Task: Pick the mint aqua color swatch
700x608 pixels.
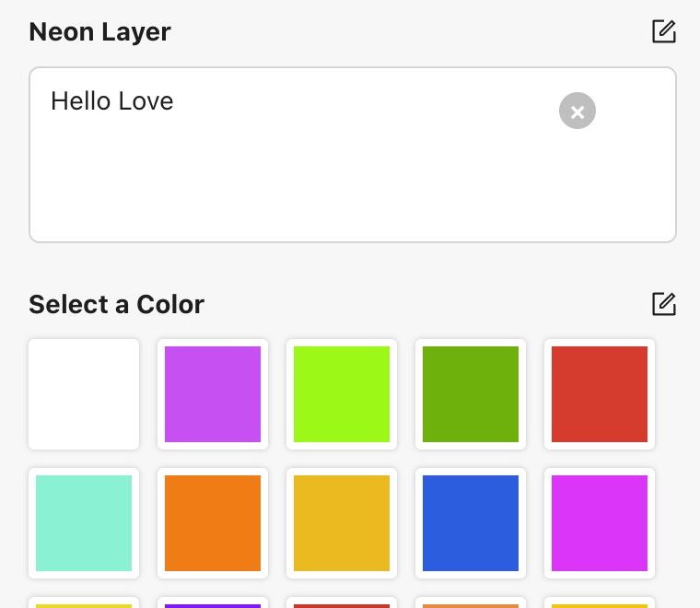Action: coord(84,523)
